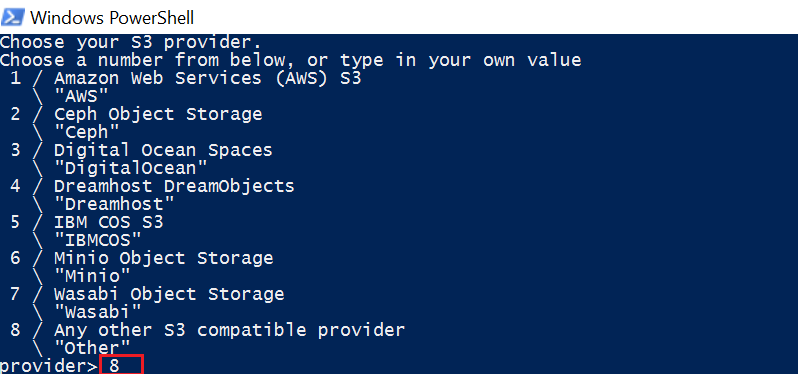The height and width of the screenshot is (374, 798).
Task: Select option 8 Any other S3 compatible provider
Action: [207, 330]
